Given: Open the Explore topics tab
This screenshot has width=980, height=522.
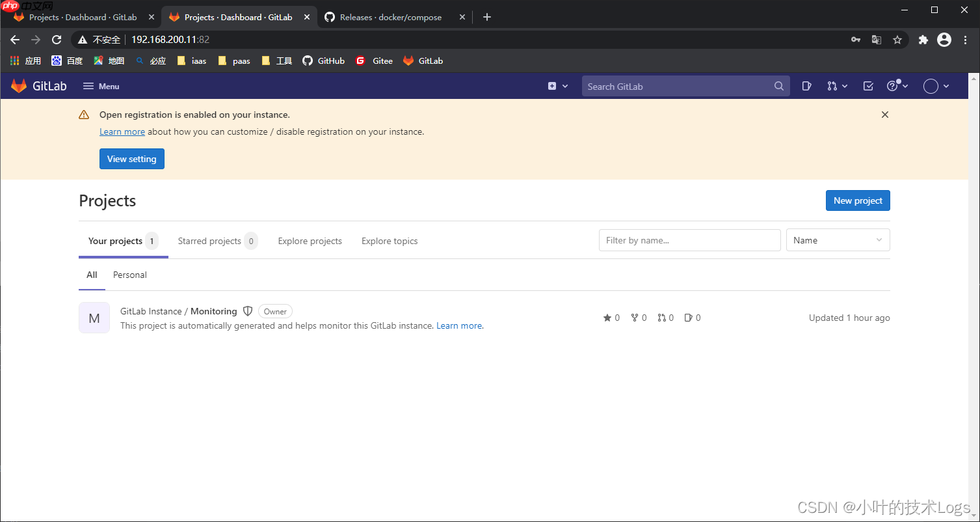Looking at the screenshot, I should click(x=389, y=241).
